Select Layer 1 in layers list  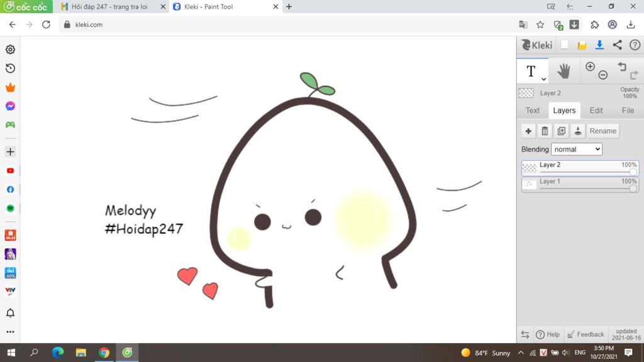[x=580, y=185]
